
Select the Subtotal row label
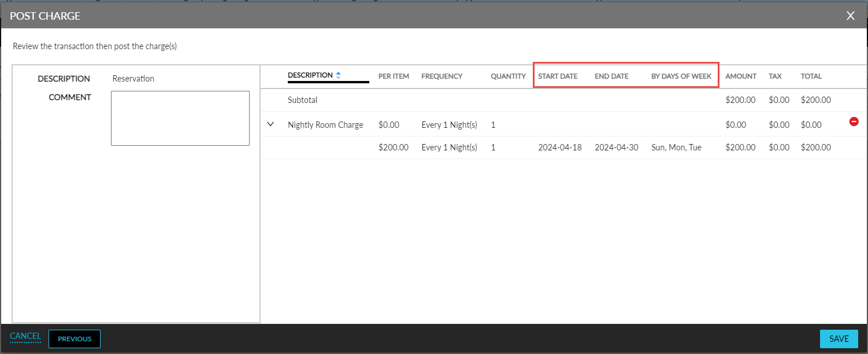point(303,100)
